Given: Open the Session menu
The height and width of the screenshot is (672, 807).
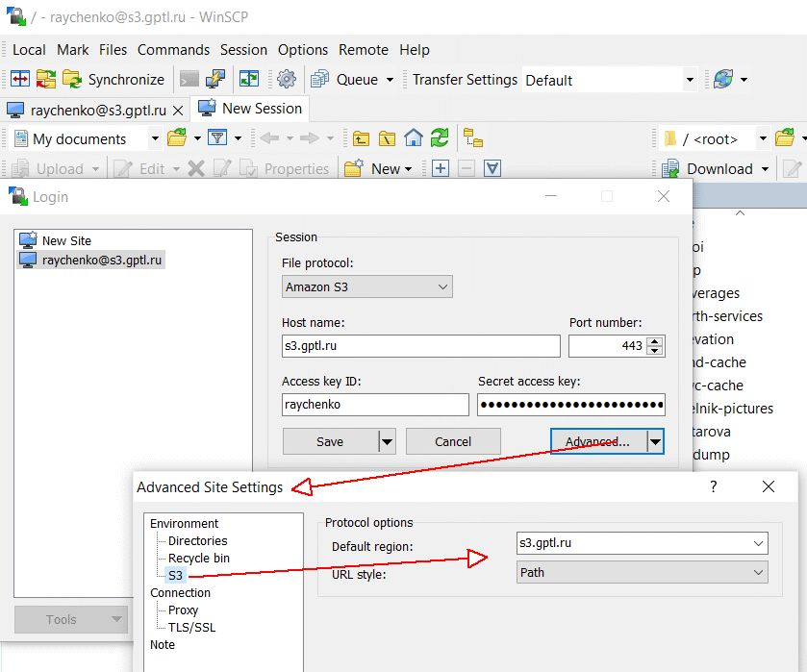Looking at the screenshot, I should coord(243,50).
